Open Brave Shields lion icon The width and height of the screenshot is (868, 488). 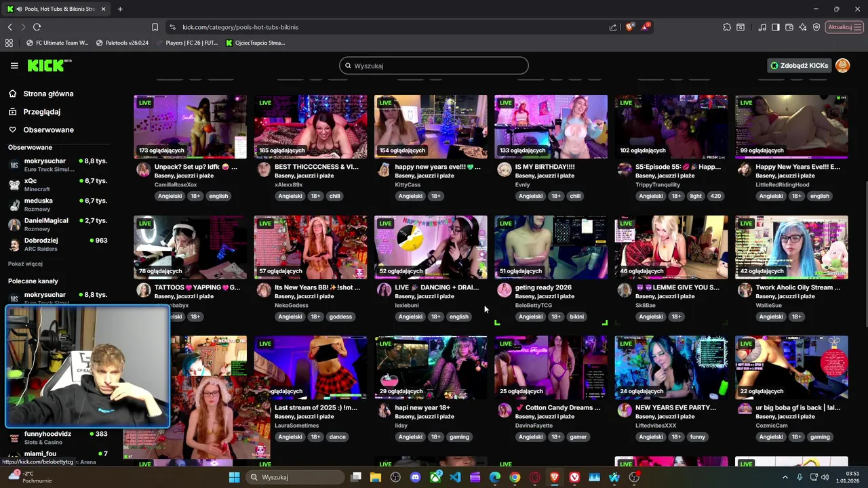[x=629, y=27]
